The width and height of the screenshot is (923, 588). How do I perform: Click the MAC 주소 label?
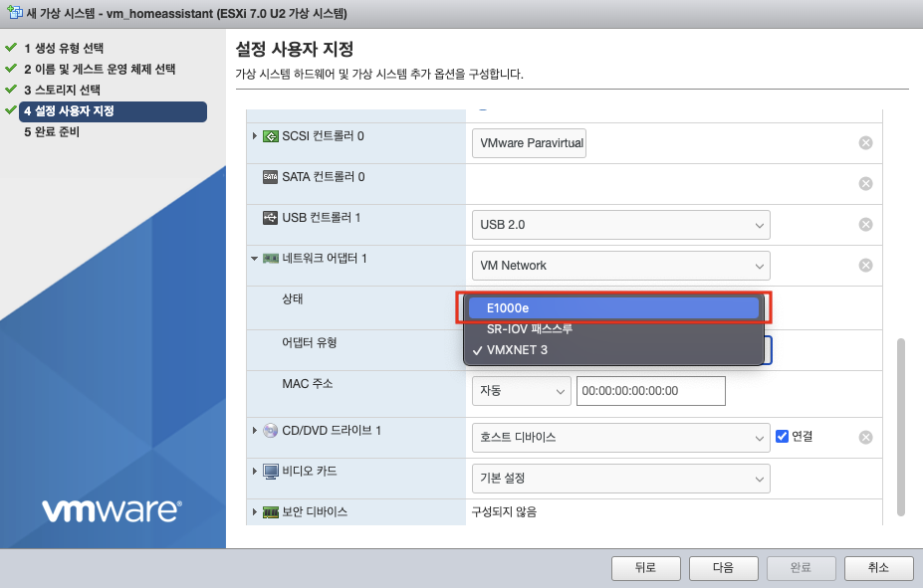[308, 383]
